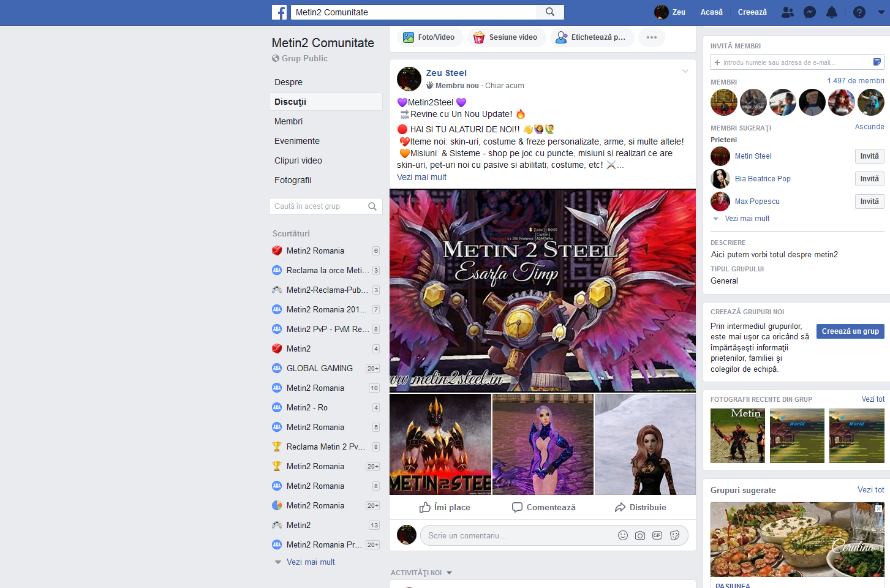Open the notifications bell

point(832,12)
